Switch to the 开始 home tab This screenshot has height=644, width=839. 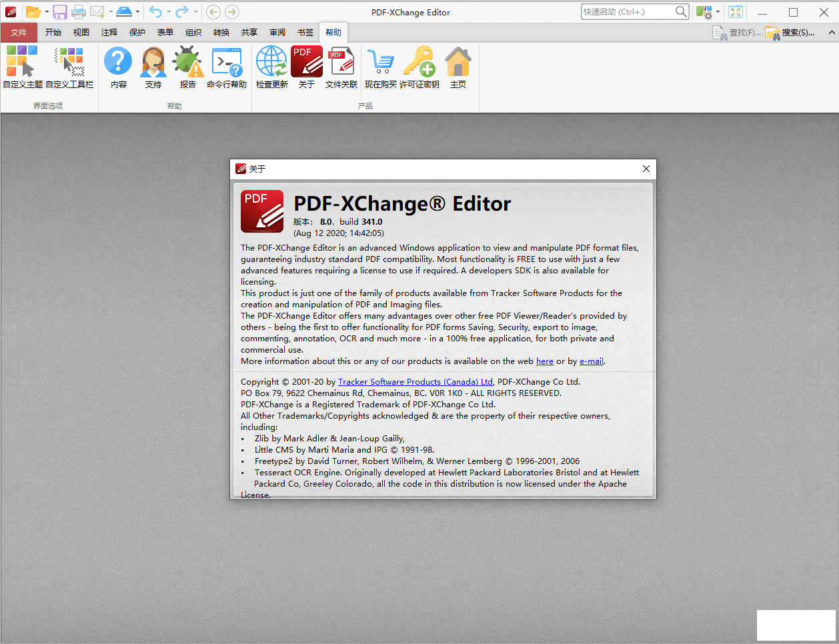click(x=53, y=32)
